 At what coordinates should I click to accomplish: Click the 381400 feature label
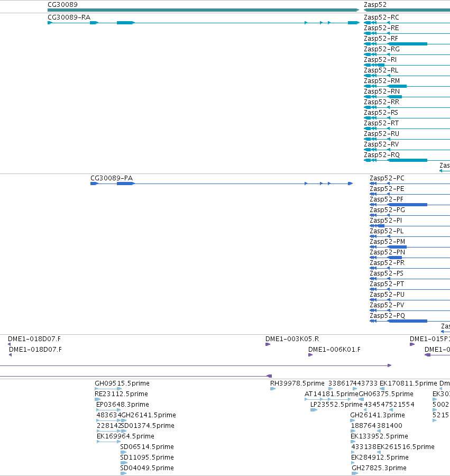[x=390, y=426]
